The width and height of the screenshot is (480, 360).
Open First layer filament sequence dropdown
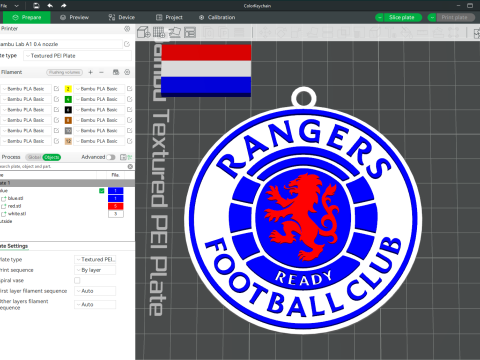pyautogui.click(x=95, y=291)
